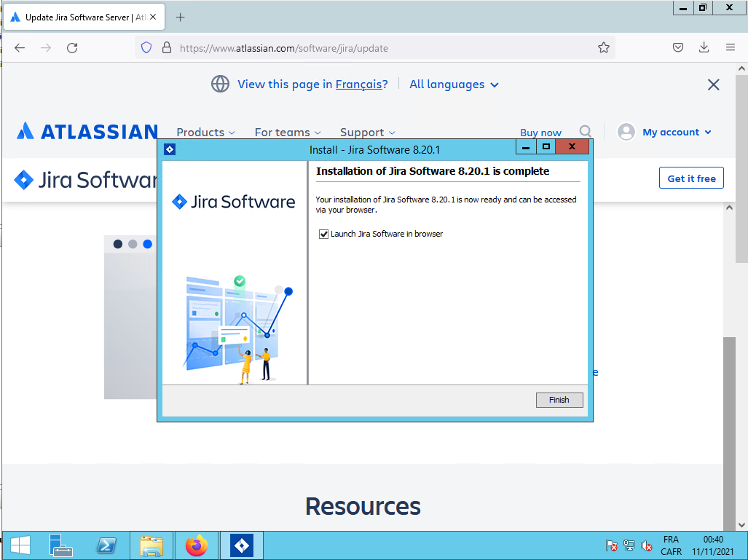748x560 pixels.
Task: Open File Explorer from taskbar
Action: [151, 545]
